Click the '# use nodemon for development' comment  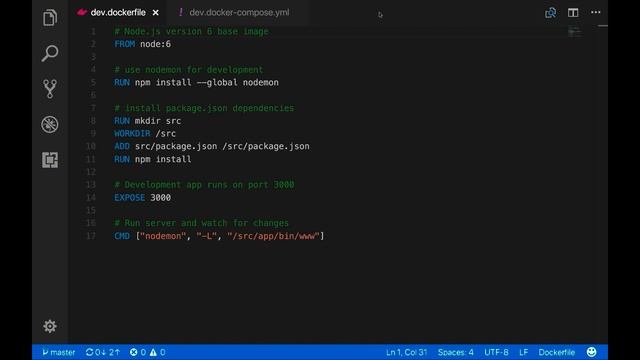[x=189, y=70]
